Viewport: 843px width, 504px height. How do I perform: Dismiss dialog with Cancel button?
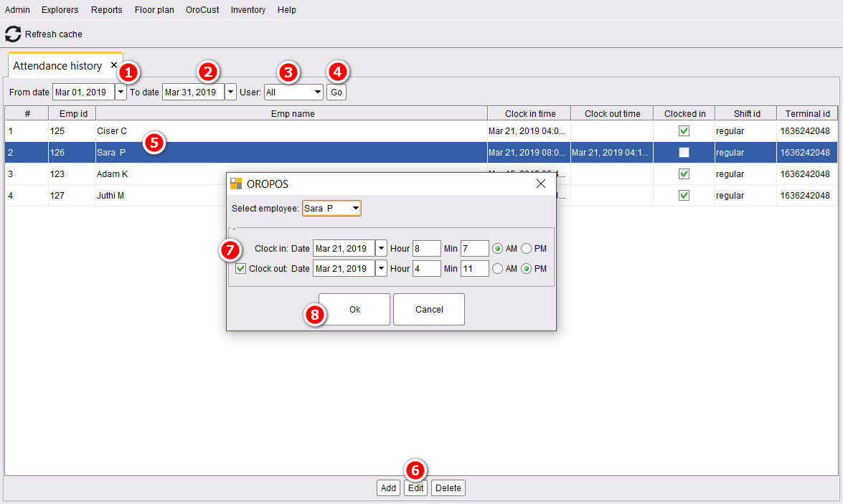pos(429,310)
